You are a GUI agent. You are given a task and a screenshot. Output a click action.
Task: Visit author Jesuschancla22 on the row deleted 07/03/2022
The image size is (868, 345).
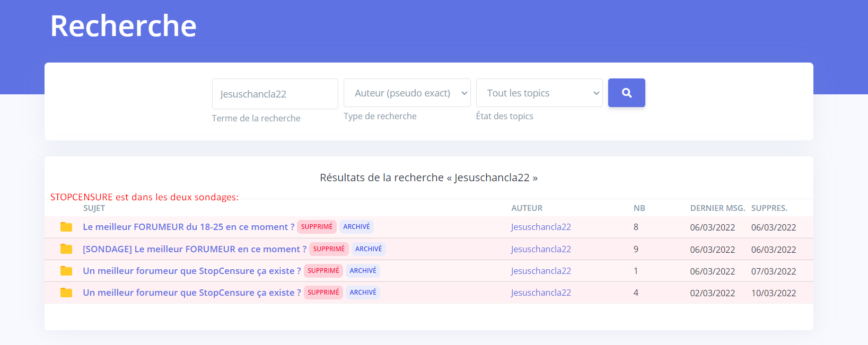(x=541, y=271)
